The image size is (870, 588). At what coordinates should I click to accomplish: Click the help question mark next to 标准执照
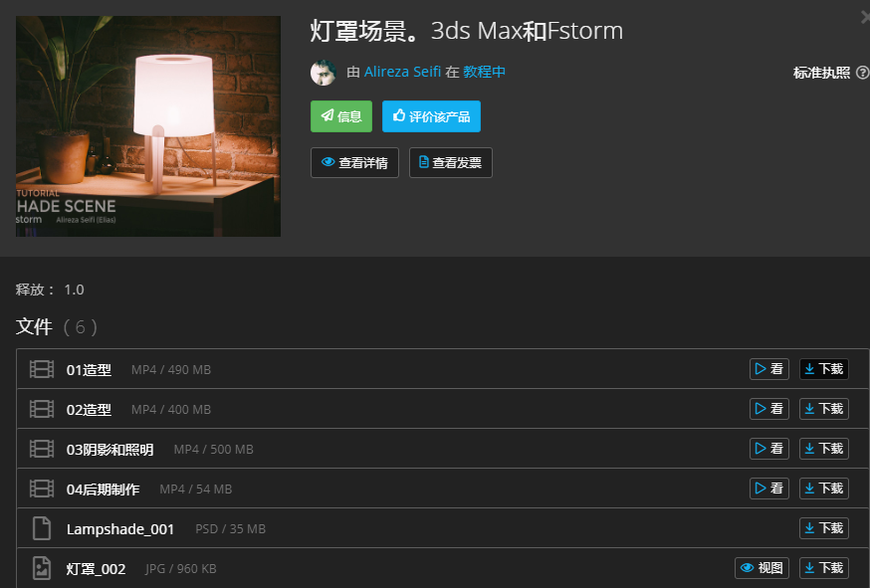[x=862, y=73]
